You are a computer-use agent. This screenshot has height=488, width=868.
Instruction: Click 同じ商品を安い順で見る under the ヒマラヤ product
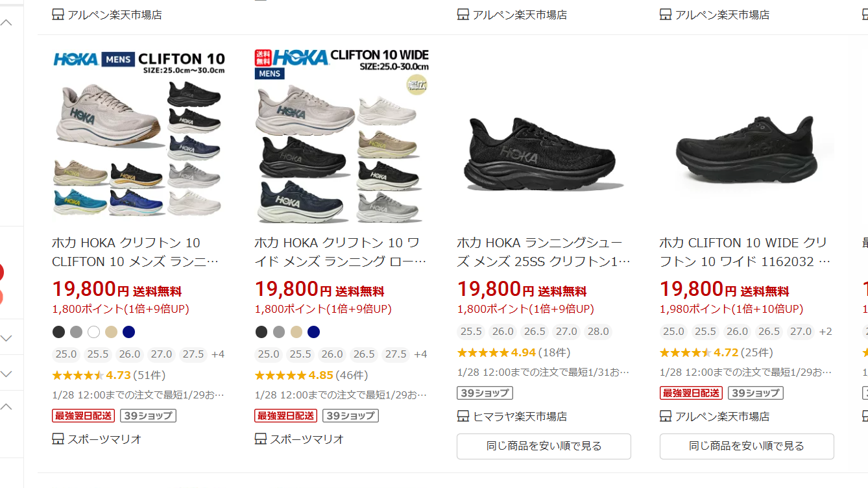544,446
